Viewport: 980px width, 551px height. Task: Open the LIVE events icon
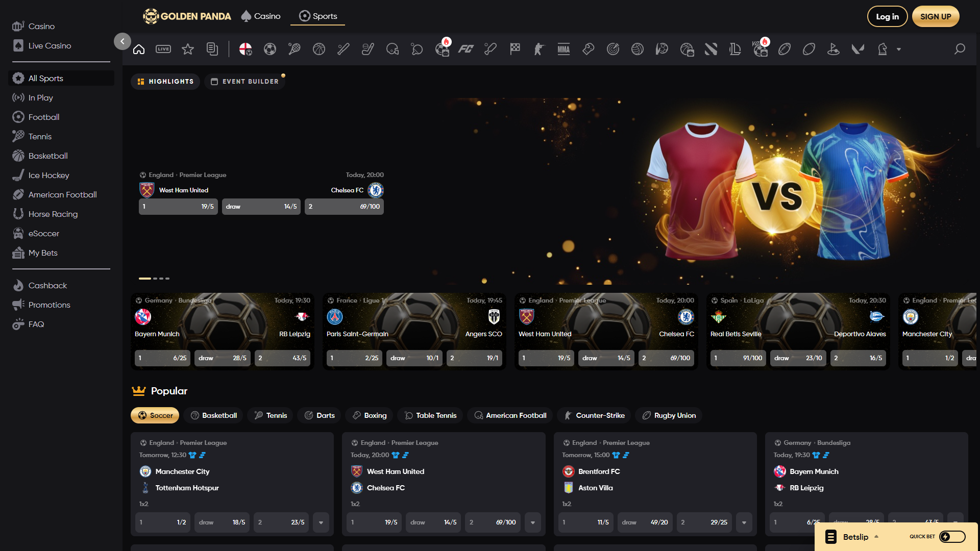163,49
